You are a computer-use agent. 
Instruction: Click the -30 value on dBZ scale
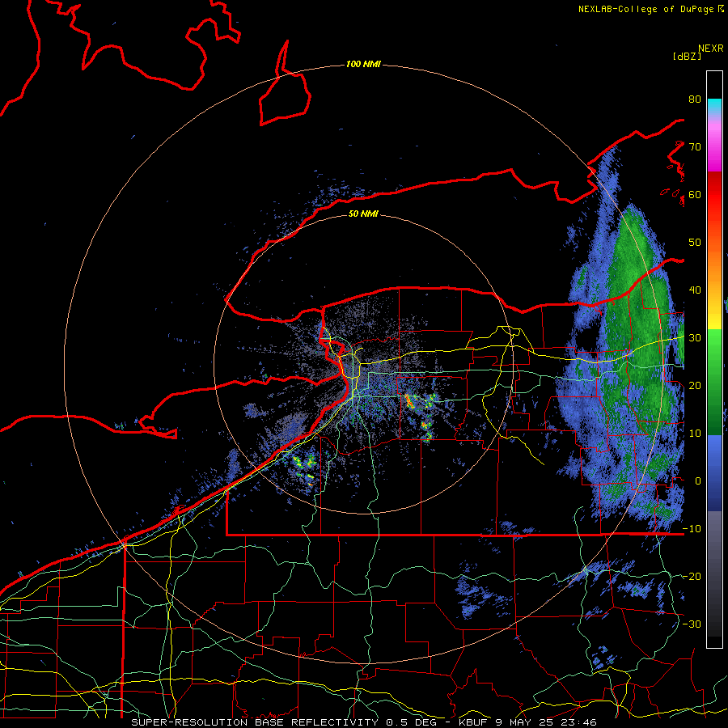tap(692, 624)
